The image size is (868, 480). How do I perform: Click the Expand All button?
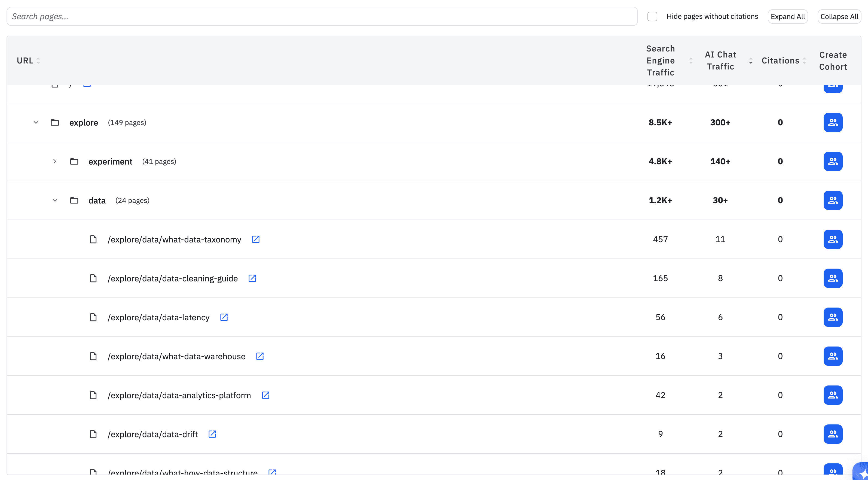tap(788, 16)
